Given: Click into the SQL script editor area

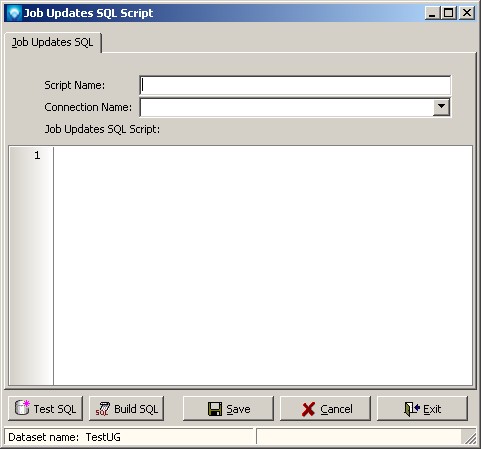Looking at the screenshot, I should pos(263,266).
